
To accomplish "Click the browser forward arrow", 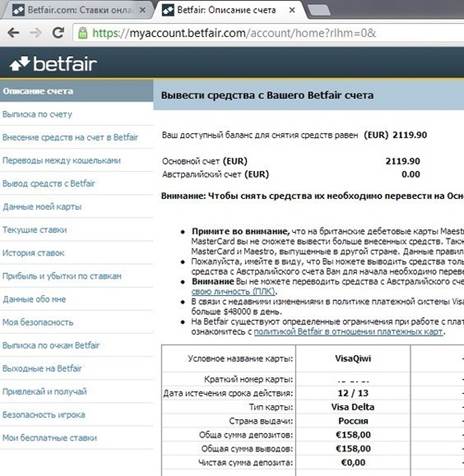I will 35,33.
